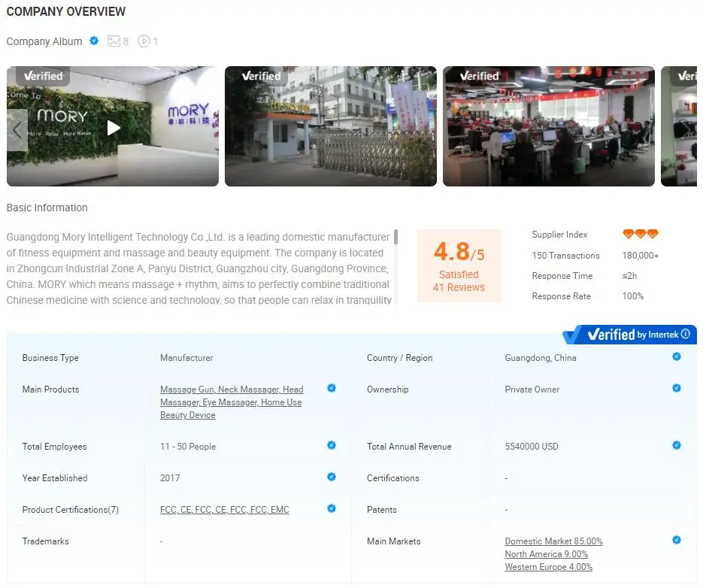The image size is (703, 588).
Task: Open the Massage Gun, Neck Massager main products link
Action: [232, 402]
